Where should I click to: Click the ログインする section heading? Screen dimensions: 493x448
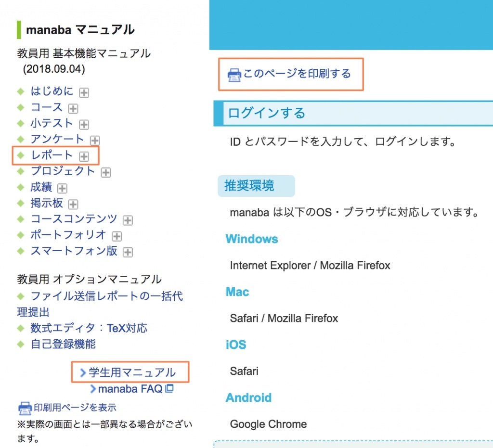coord(267,113)
